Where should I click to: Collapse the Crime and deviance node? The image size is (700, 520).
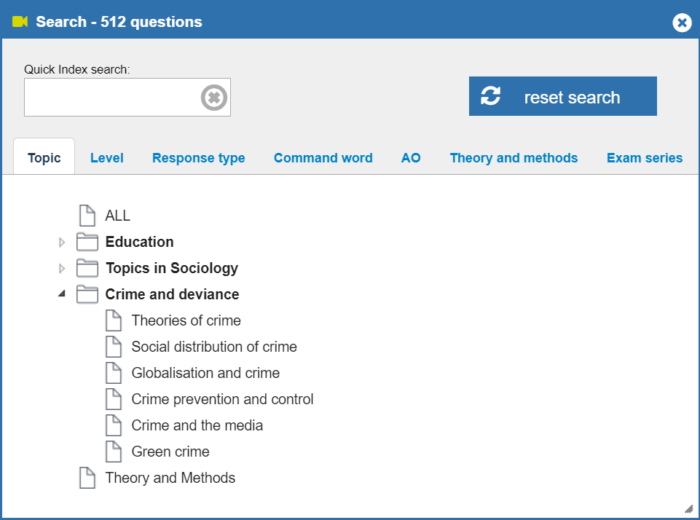coord(62,293)
